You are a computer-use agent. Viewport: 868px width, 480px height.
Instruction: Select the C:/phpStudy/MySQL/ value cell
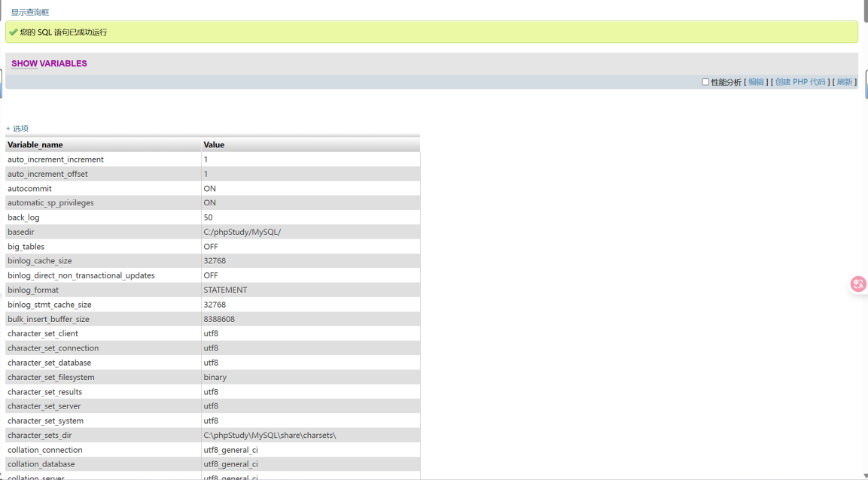242,232
